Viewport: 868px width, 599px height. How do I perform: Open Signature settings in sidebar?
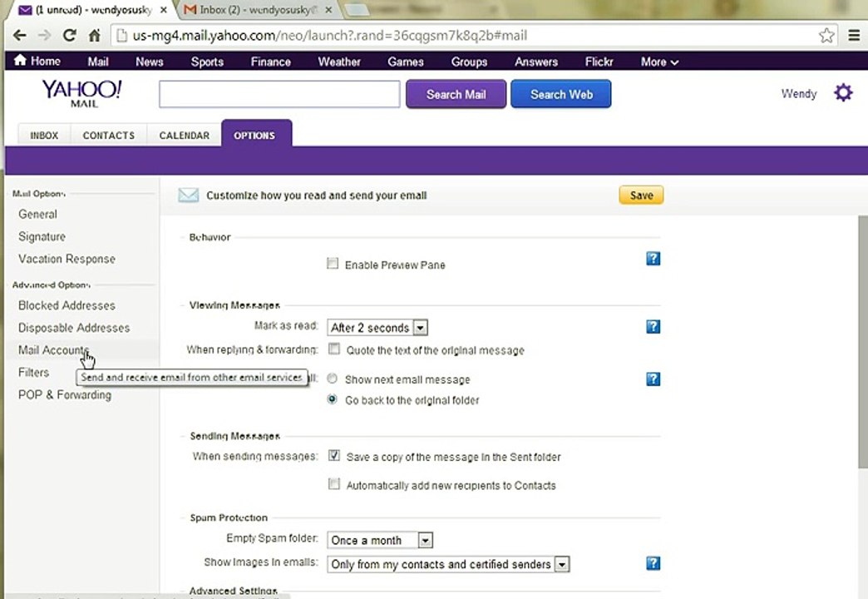pyautogui.click(x=42, y=236)
